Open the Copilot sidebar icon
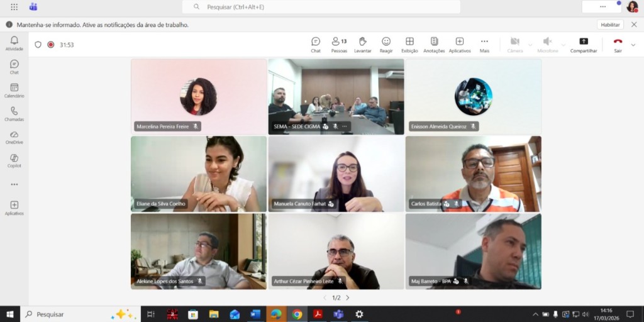The width and height of the screenshot is (644, 322). click(x=14, y=160)
